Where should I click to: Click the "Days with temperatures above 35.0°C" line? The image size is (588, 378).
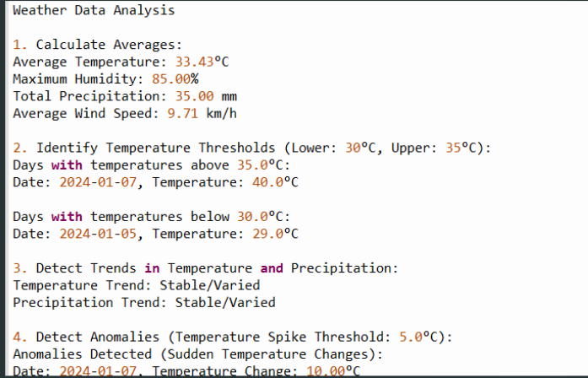[x=151, y=165]
